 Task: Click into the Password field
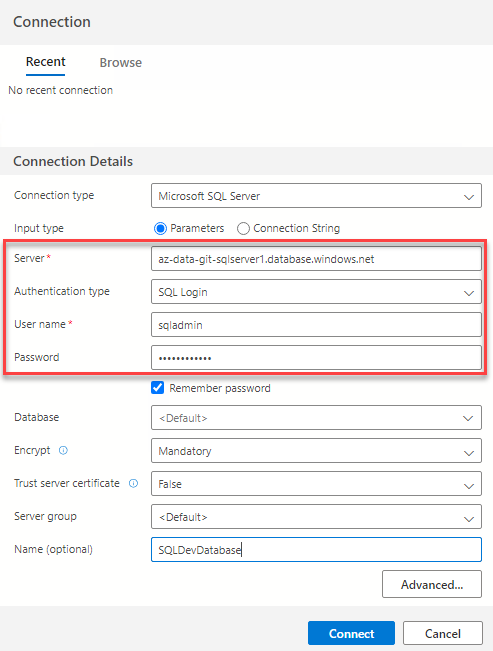[x=316, y=357]
